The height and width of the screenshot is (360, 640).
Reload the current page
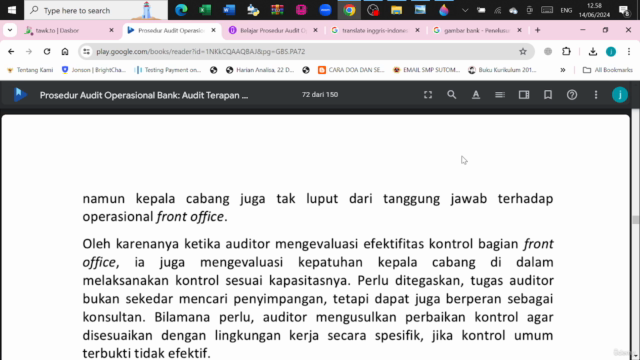pyautogui.click(x=47, y=51)
